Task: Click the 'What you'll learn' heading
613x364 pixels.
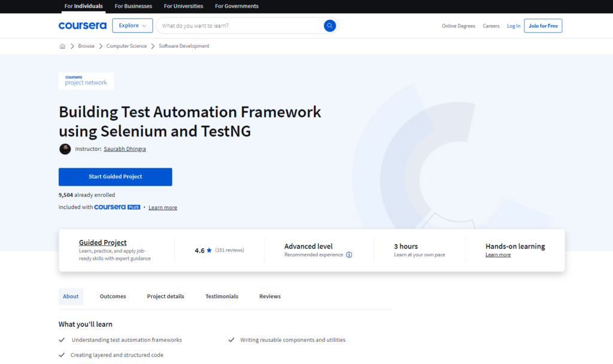Action: (x=86, y=324)
